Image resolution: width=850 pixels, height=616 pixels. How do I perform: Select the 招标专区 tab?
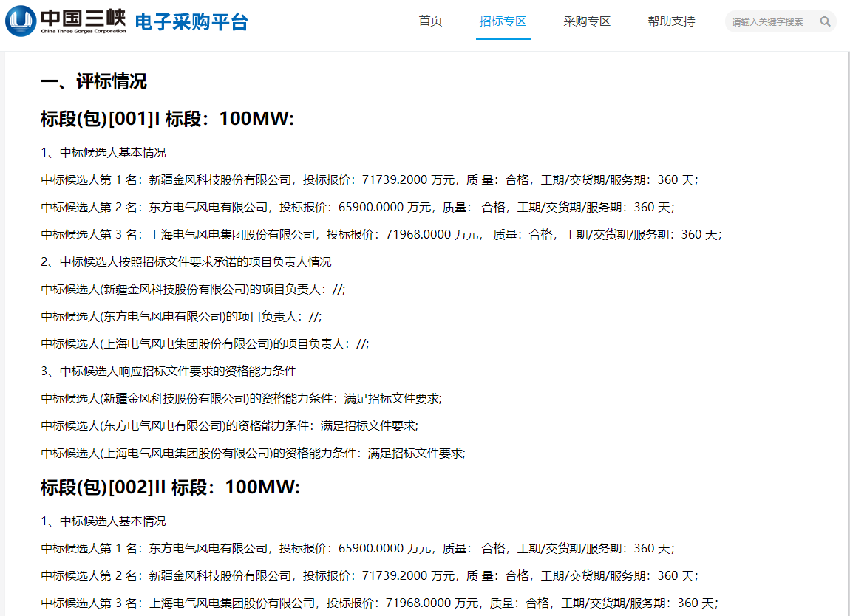tap(503, 21)
